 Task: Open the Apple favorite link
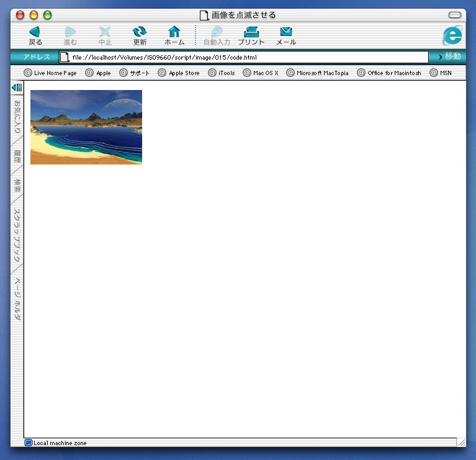tap(98, 73)
